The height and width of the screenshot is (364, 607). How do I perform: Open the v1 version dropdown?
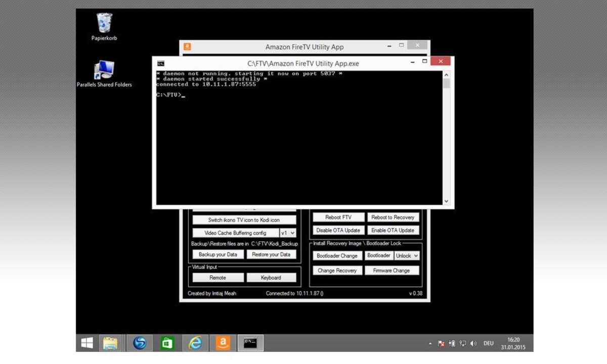click(288, 233)
